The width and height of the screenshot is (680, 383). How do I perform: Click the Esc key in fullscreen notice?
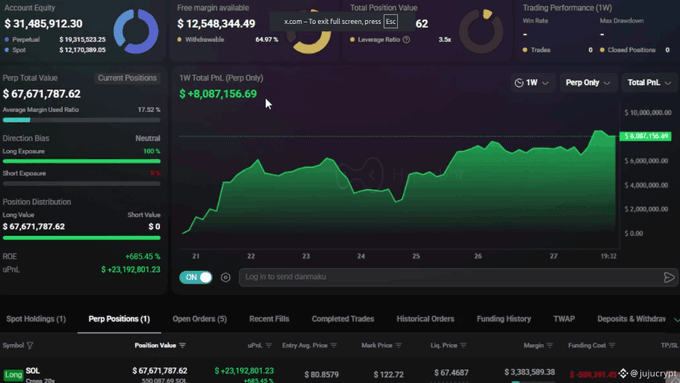click(391, 22)
